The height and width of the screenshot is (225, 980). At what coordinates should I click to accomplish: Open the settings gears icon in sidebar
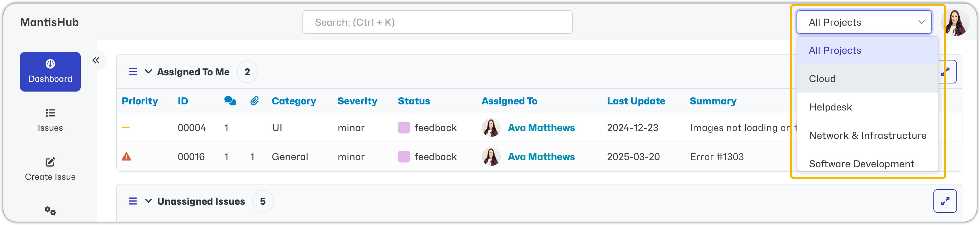(50, 210)
